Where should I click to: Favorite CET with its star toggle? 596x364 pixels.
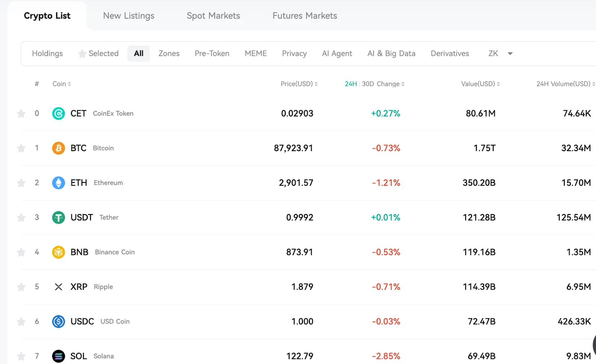click(x=21, y=113)
